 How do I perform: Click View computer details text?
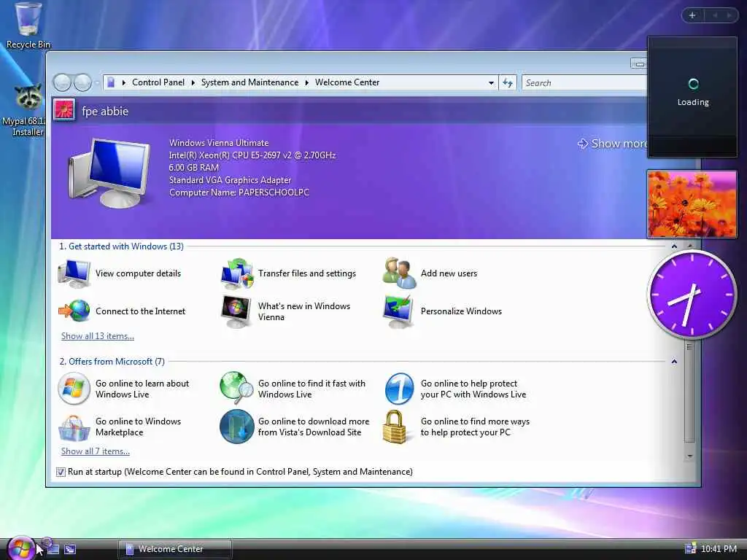[x=138, y=273]
